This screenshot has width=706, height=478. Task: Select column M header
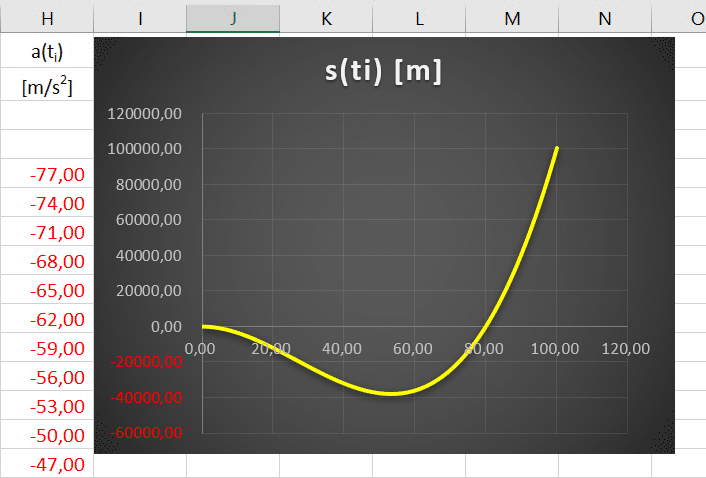pos(512,18)
